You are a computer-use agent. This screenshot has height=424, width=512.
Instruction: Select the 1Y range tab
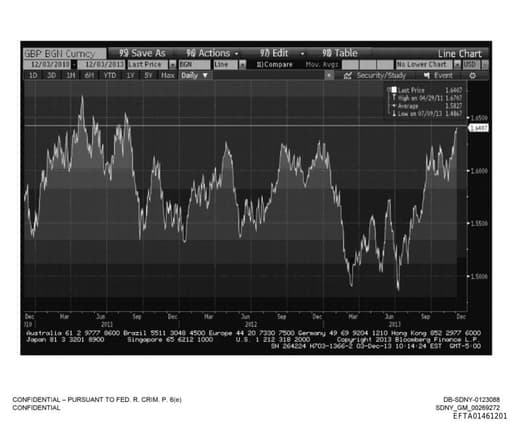[x=130, y=76]
